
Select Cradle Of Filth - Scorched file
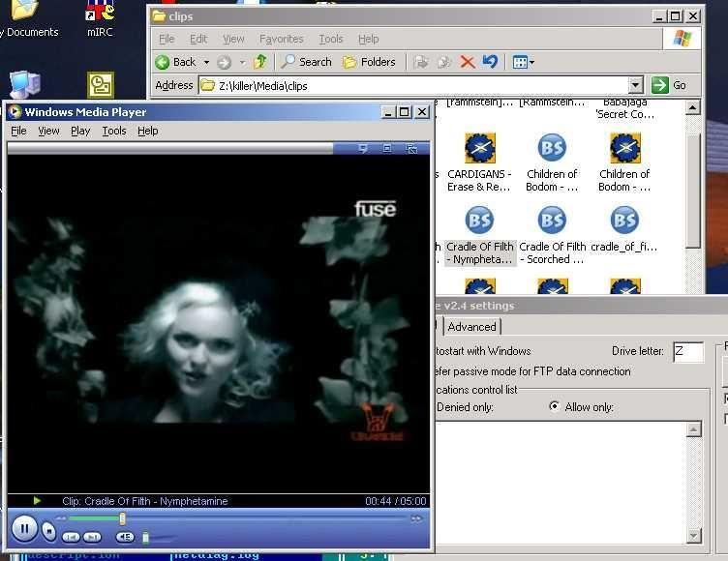(x=552, y=235)
